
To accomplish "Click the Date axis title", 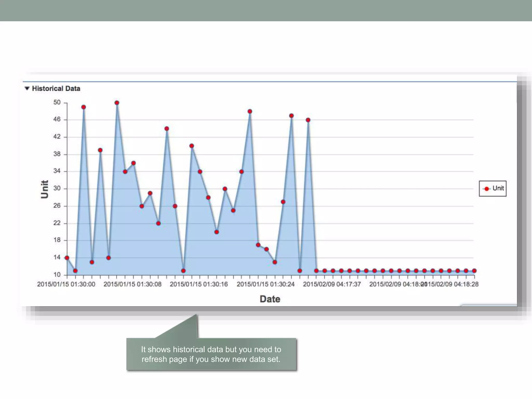I will 270,299.
